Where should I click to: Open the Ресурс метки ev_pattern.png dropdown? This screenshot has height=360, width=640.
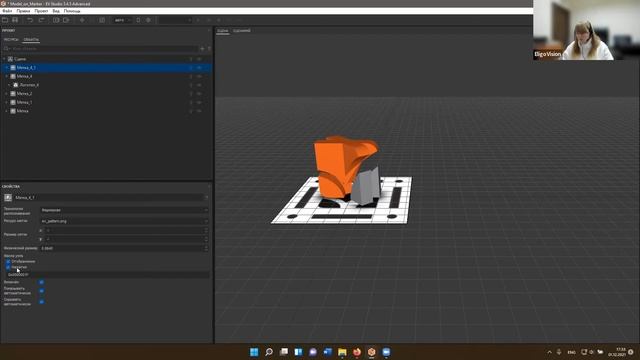[124, 221]
